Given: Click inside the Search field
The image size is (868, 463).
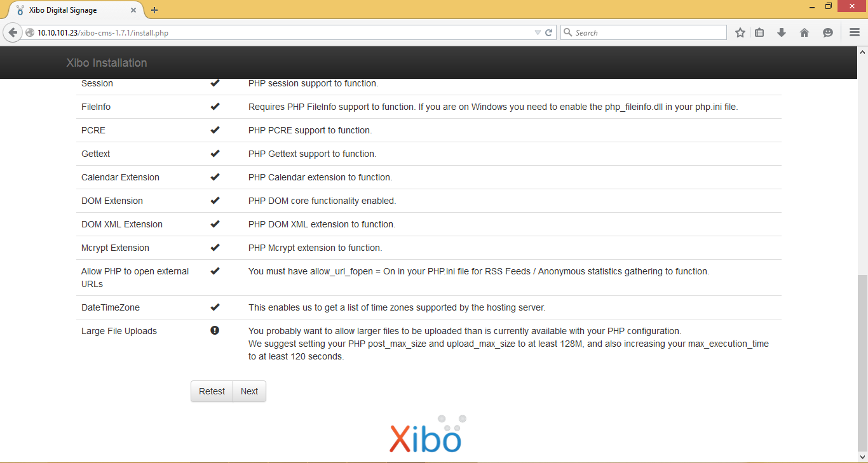Looking at the screenshot, I should click(642, 32).
